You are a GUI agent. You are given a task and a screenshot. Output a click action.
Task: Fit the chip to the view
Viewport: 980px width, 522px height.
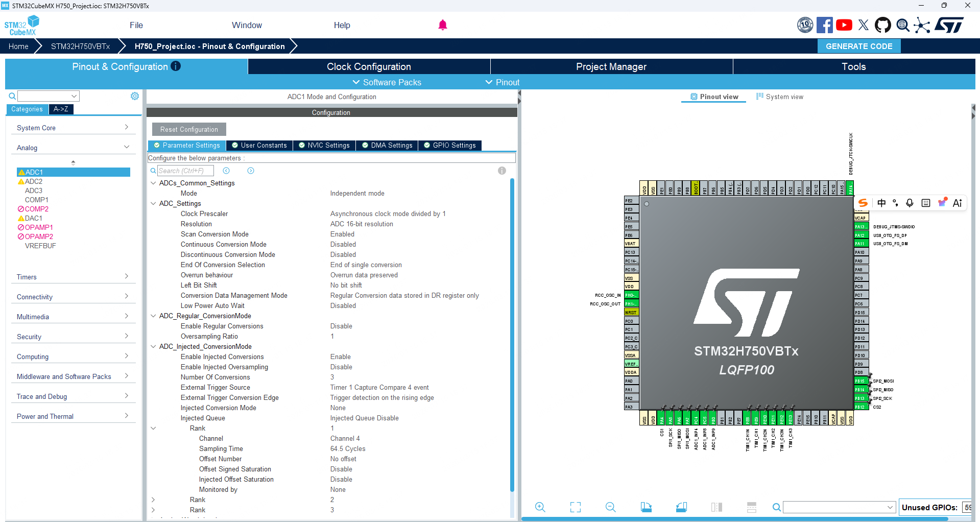point(576,507)
